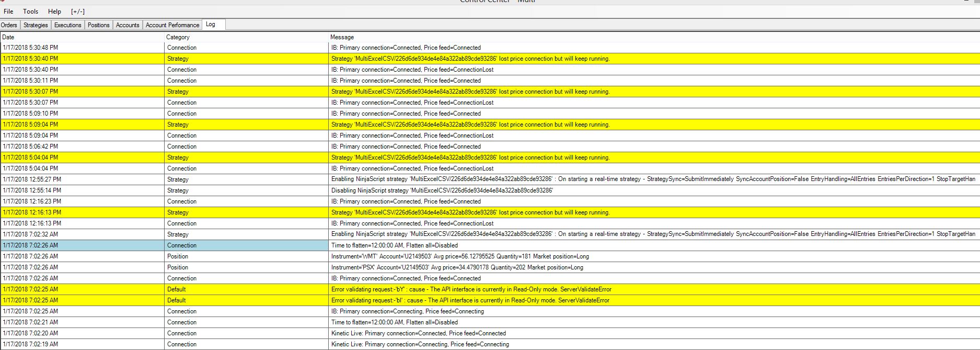Click the date 1/17/2018 7:02:19 AM
Screen dimensions: 980x350
(30, 344)
